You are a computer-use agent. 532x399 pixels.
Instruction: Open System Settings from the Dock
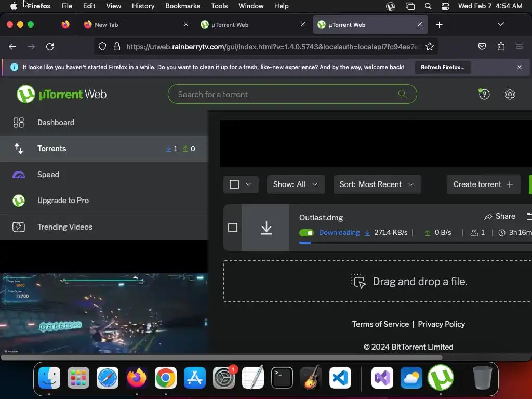(x=224, y=377)
